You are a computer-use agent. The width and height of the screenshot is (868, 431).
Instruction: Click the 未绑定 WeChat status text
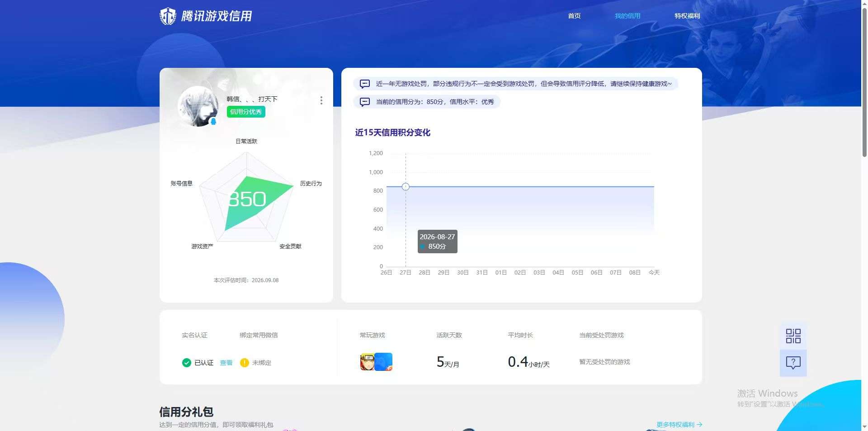pyautogui.click(x=262, y=363)
